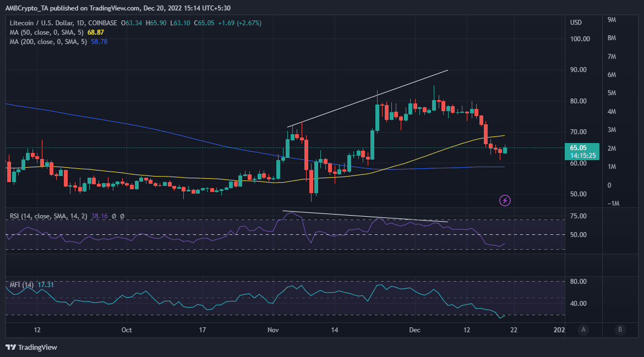Click the blue MA value 58.78
Image resolution: width=644 pixels, height=357 pixels.
point(99,42)
